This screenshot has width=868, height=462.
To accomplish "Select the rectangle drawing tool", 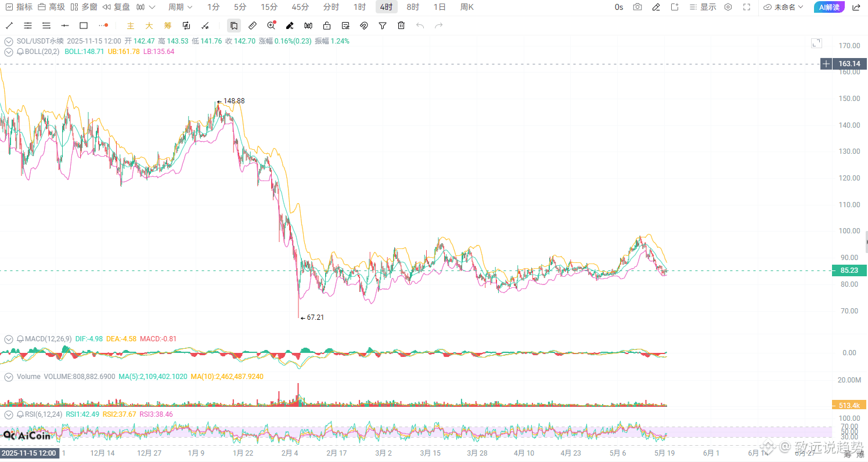I will click(84, 26).
